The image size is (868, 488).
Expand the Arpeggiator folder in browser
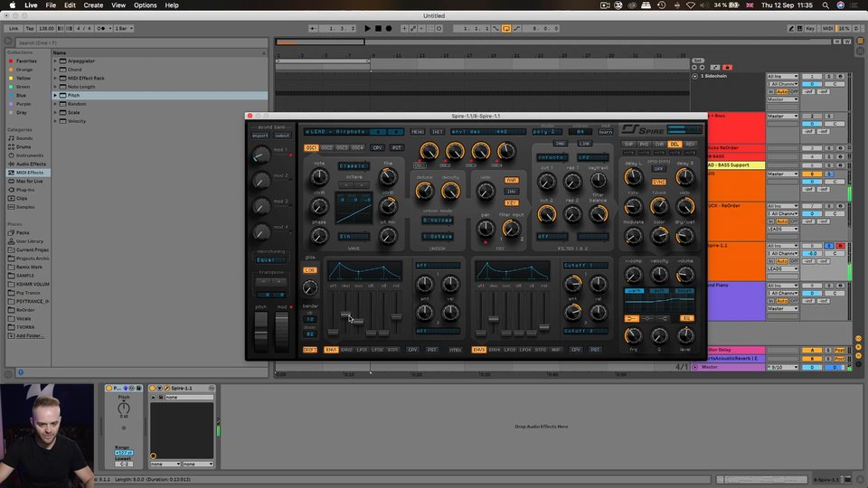(55, 61)
